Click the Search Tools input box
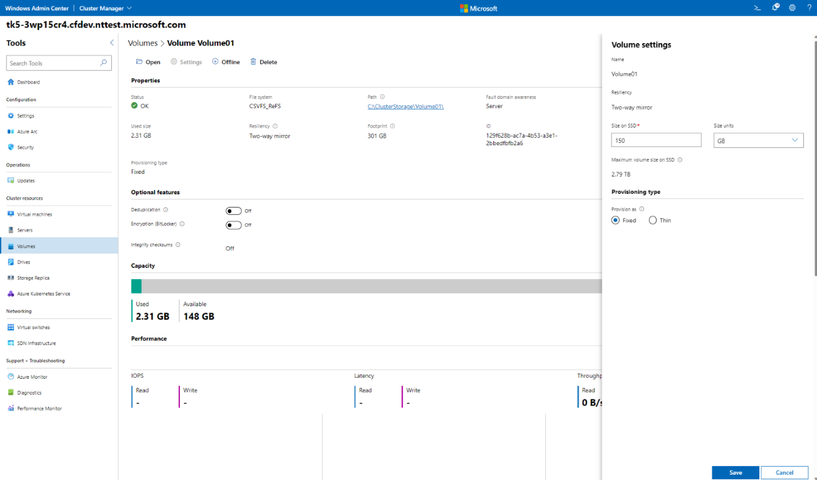Image resolution: width=817 pixels, height=480 pixels. (59, 63)
